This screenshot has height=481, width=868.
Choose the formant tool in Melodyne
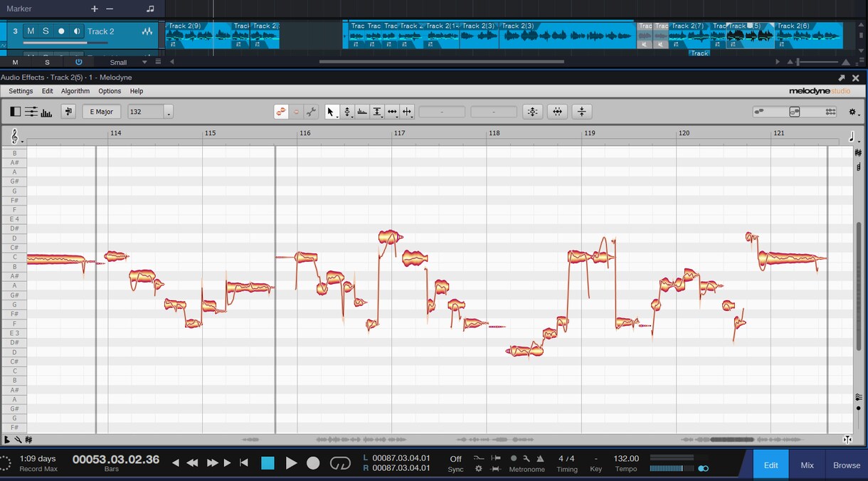(x=362, y=112)
